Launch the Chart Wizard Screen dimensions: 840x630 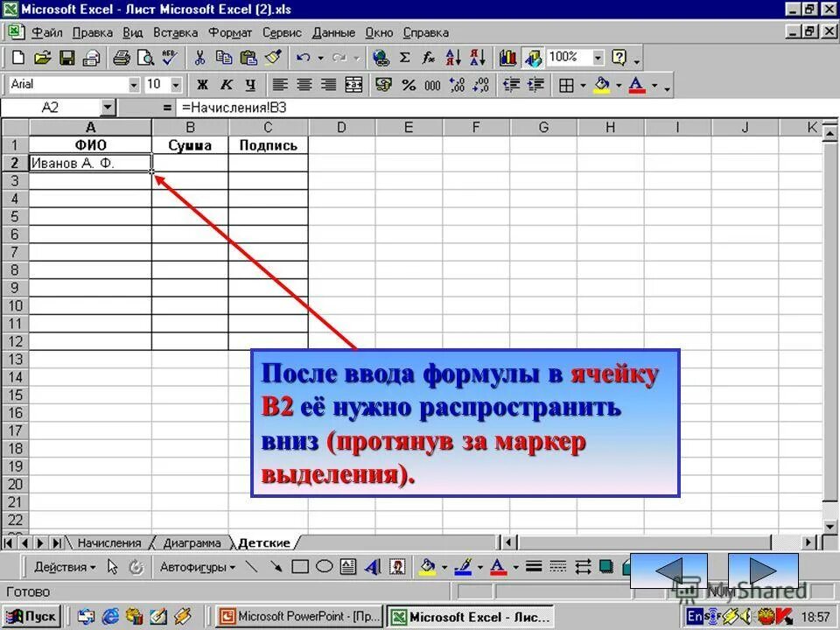pyautogui.click(x=509, y=57)
